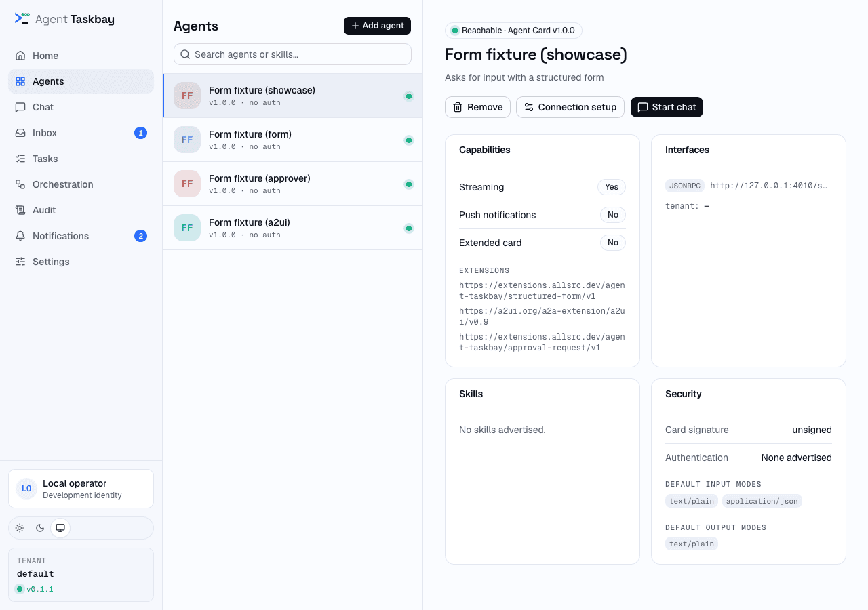Viewport: 868px width, 610px height.
Task: Go to Chat in the sidebar
Action: 81,107
